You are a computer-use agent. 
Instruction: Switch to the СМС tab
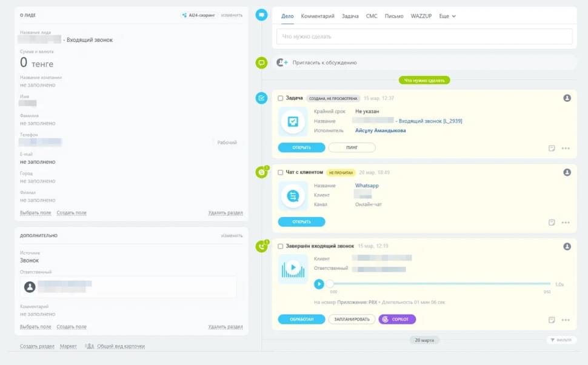(x=371, y=16)
